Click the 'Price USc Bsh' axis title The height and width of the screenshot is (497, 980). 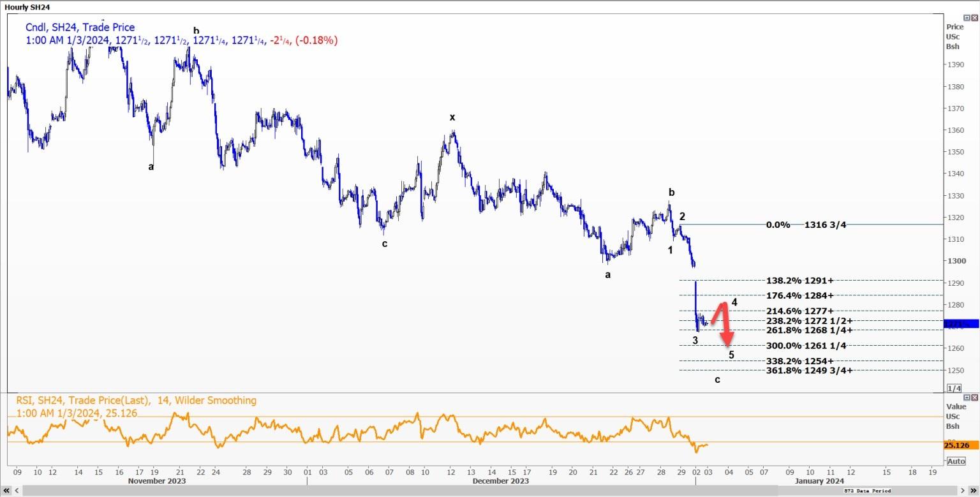click(x=955, y=36)
